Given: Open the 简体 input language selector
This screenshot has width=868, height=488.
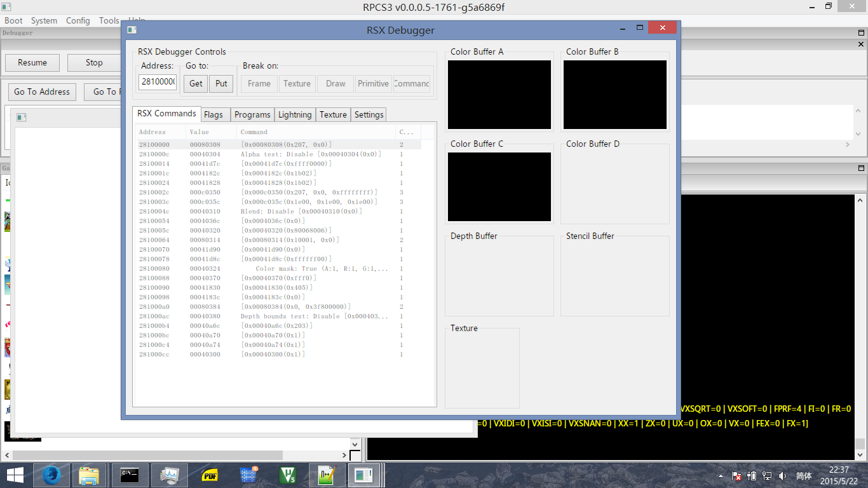Looking at the screenshot, I should (x=804, y=475).
